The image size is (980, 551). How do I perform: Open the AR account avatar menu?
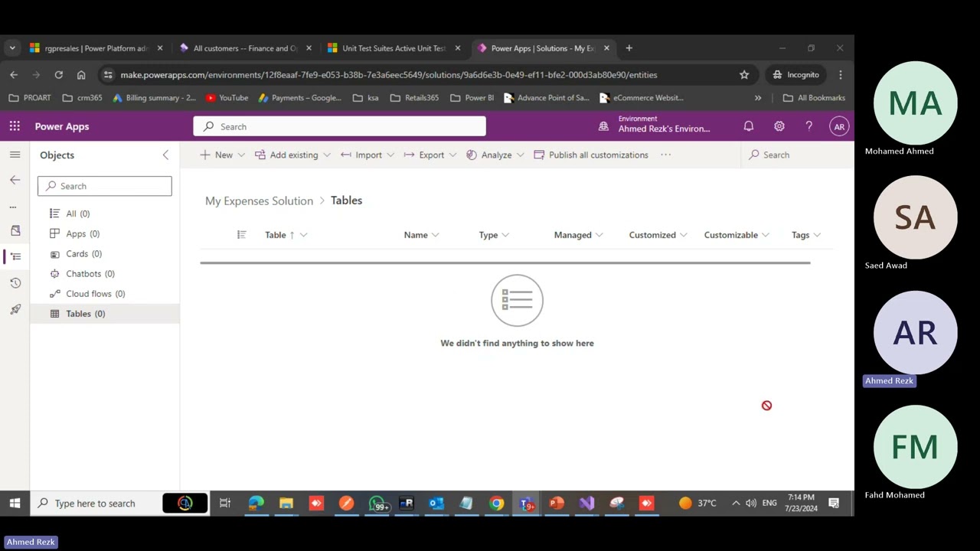[x=839, y=126]
